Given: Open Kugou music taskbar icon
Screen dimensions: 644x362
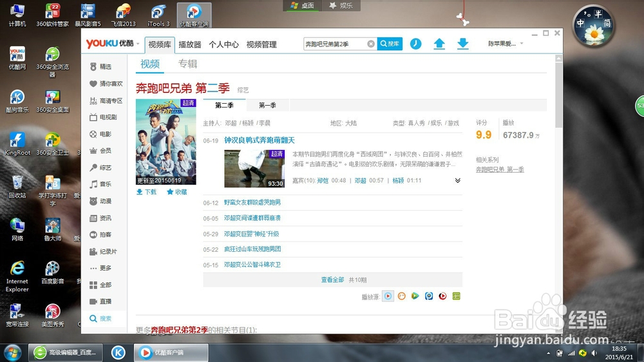Looking at the screenshot, I should tap(118, 352).
